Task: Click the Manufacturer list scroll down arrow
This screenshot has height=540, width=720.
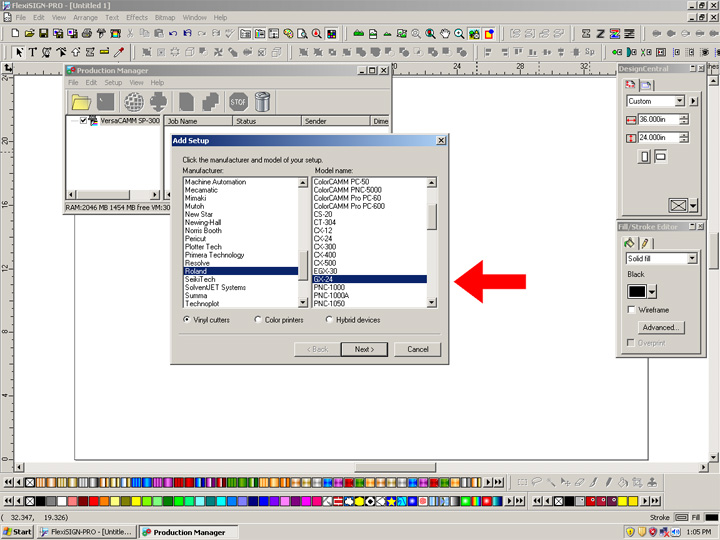Action: point(303,302)
